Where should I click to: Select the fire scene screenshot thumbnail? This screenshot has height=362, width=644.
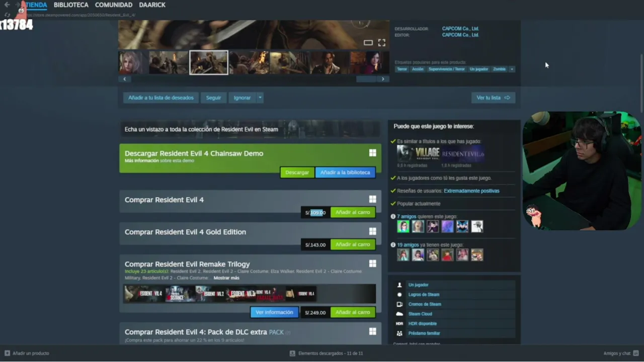coord(249,62)
